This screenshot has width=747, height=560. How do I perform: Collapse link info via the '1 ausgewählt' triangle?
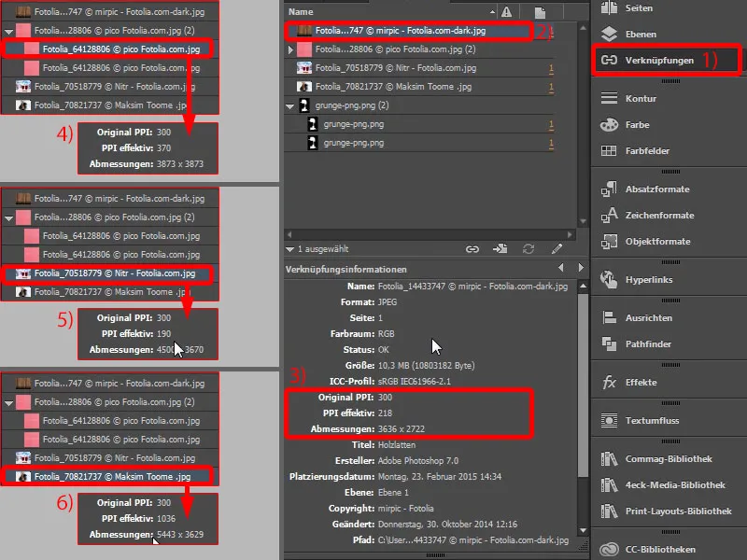[x=289, y=249]
